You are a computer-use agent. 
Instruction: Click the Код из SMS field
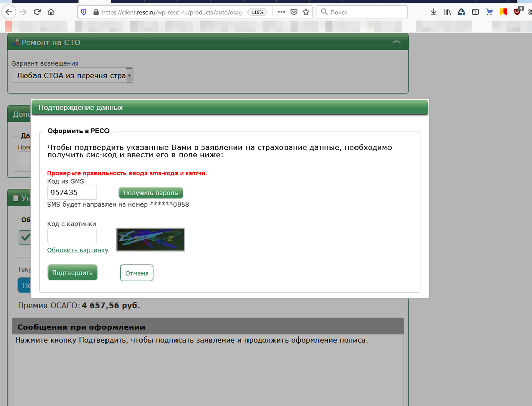pyautogui.click(x=72, y=192)
